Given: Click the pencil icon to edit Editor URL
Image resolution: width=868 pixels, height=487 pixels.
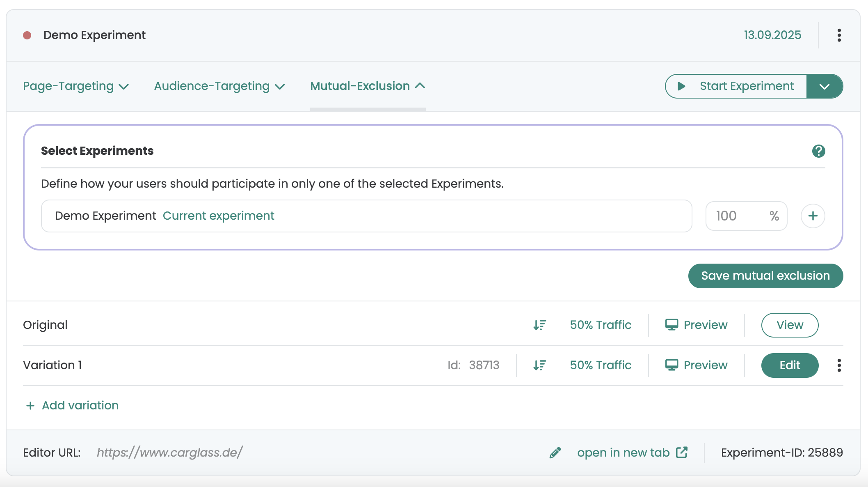Looking at the screenshot, I should [555, 453].
